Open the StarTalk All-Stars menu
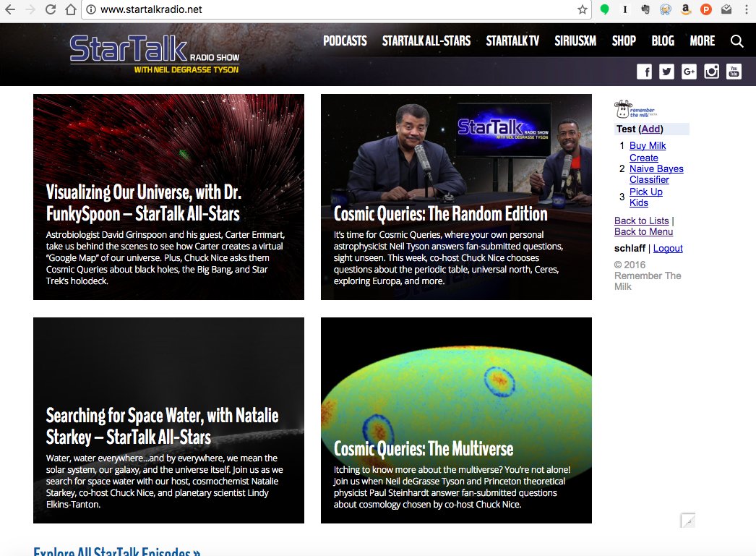This screenshot has height=556, width=756. coord(426,41)
